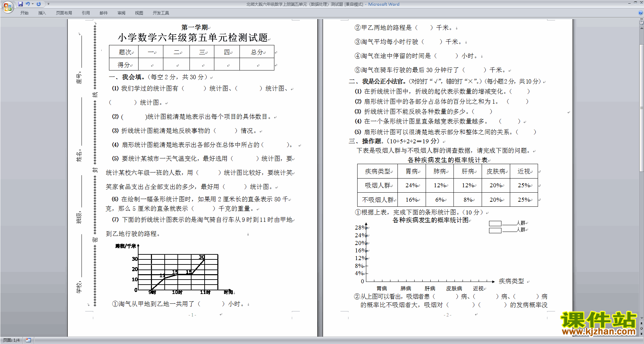Click the 二、我是公正小法官 section heading
644x344 pixels.
click(x=377, y=81)
